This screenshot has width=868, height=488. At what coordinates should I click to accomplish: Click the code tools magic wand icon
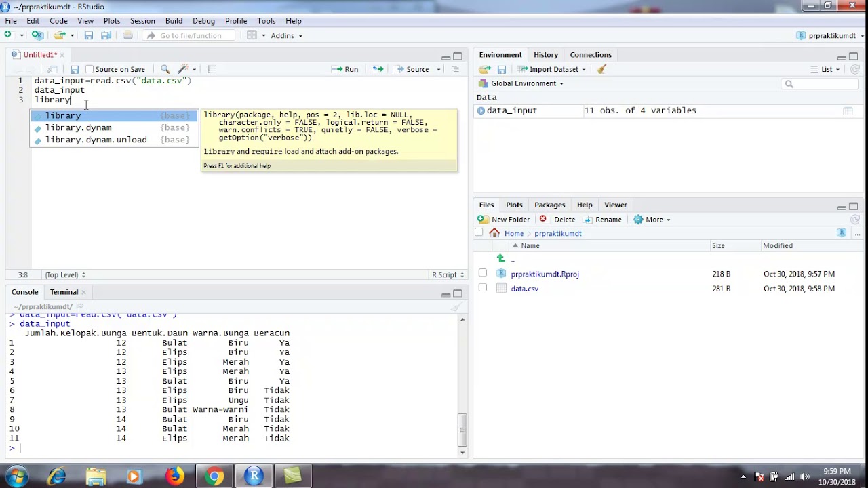[182, 69]
